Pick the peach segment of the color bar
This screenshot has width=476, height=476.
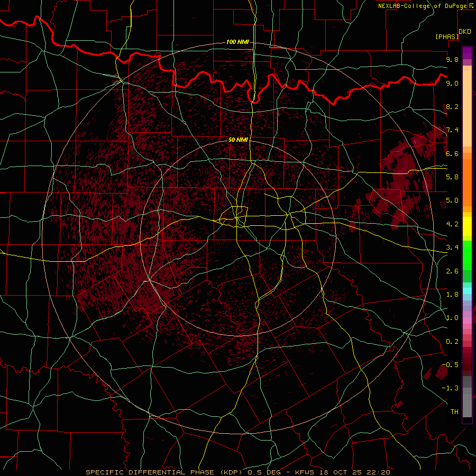[x=467, y=108]
